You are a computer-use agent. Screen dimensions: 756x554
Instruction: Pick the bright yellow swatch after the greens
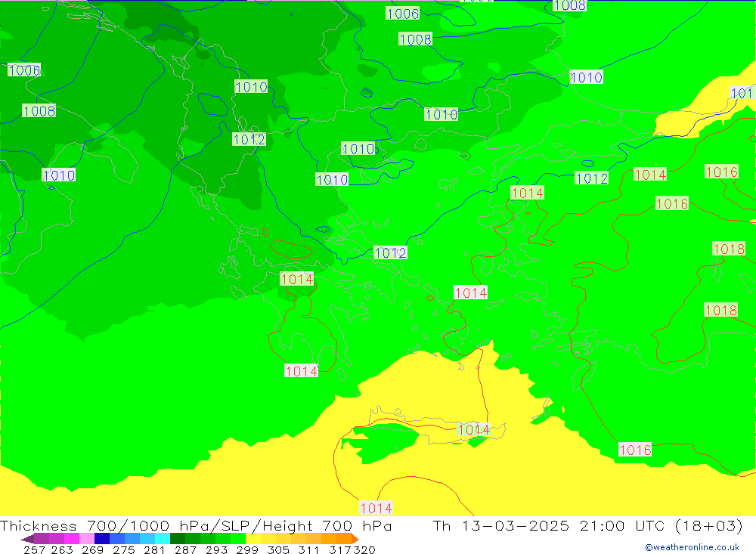coord(253,539)
